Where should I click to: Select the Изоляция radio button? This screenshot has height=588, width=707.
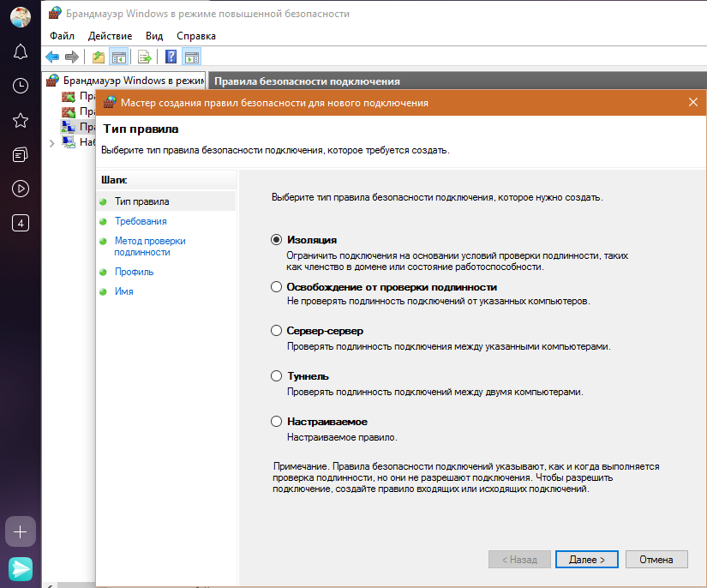point(277,239)
